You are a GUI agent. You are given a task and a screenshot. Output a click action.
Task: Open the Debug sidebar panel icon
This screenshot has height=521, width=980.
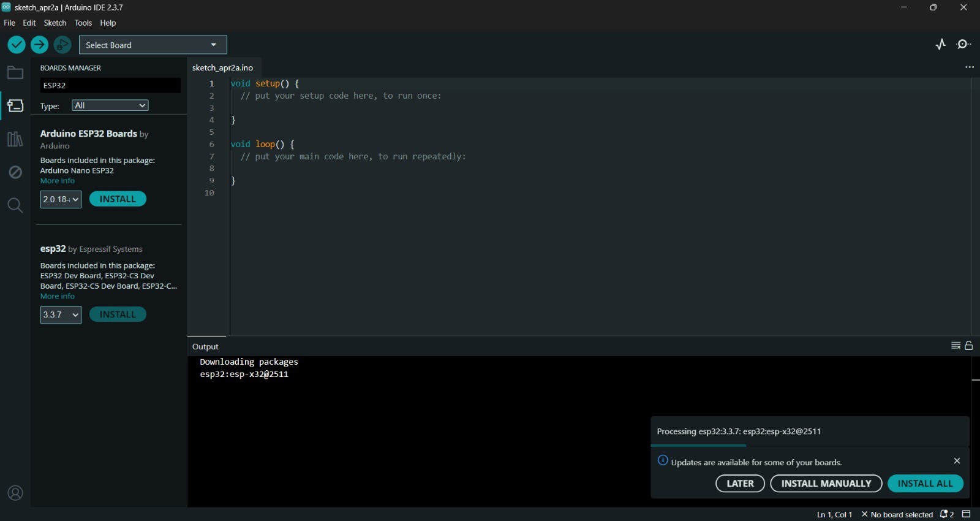15,172
